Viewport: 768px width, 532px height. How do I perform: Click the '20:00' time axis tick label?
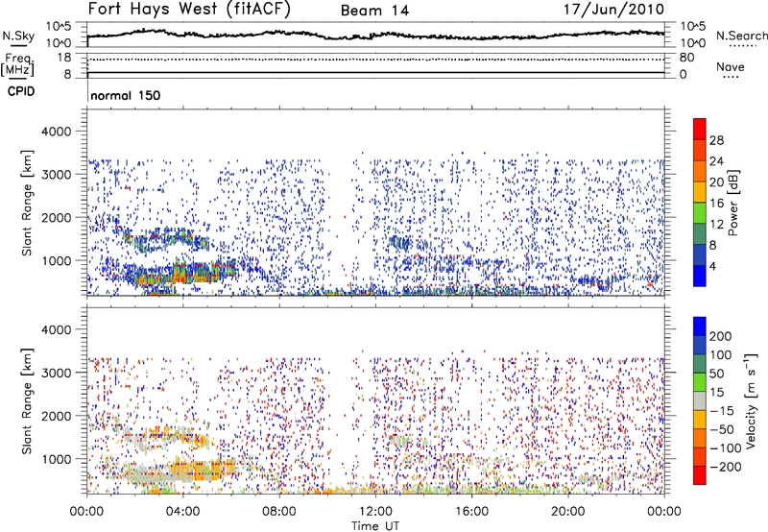pos(567,512)
